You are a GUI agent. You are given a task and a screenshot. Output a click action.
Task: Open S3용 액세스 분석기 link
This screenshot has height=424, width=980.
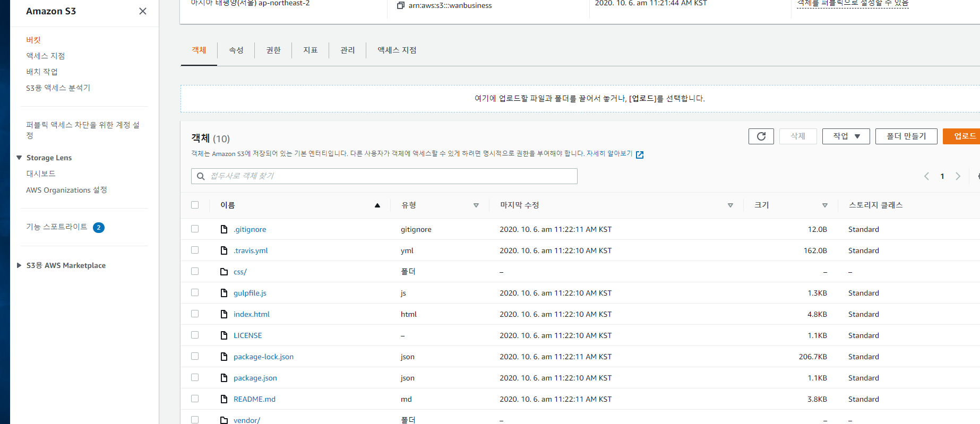(58, 88)
